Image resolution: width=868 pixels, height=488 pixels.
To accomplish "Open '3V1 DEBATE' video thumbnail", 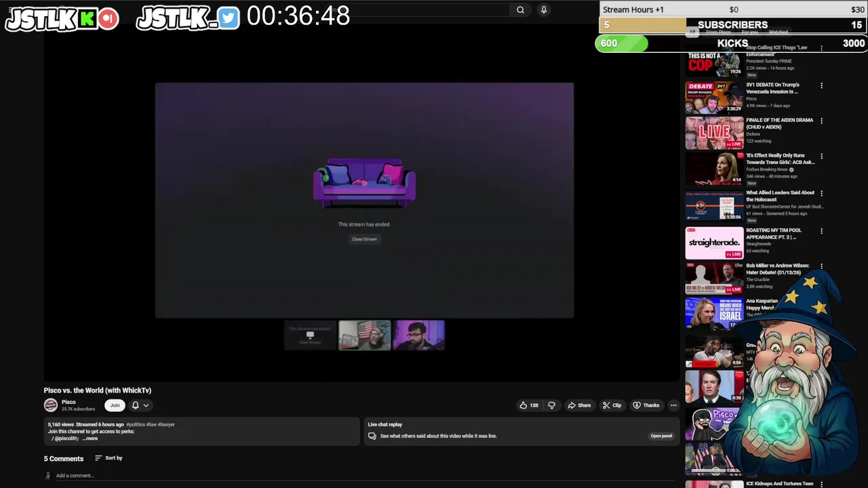I will (714, 98).
